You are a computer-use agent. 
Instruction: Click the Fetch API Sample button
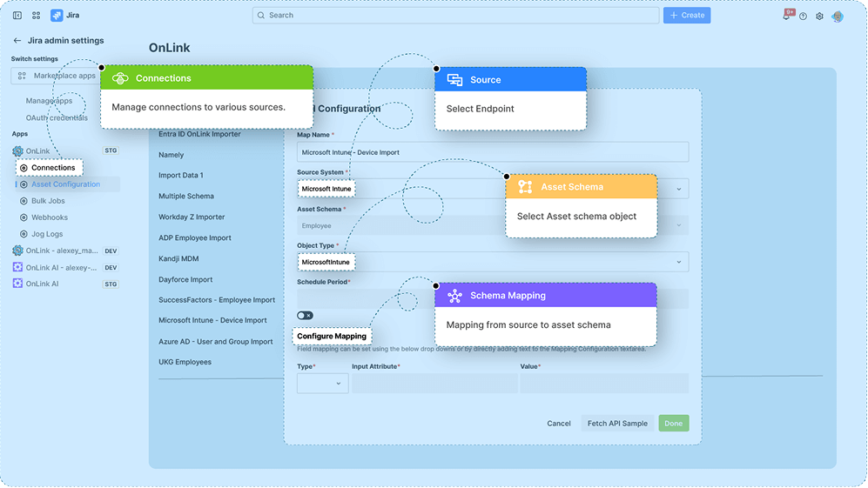617,424
